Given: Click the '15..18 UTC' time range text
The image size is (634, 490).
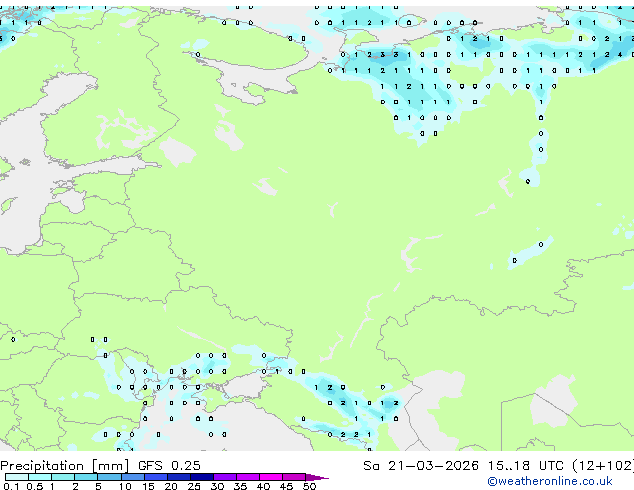Looking at the screenshot, I should [x=526, y=465].
